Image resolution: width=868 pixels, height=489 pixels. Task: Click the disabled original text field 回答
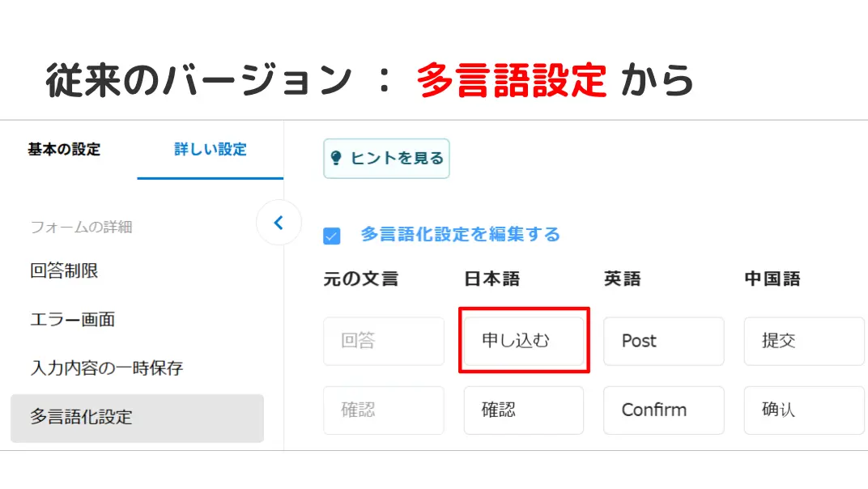[384, 341]
